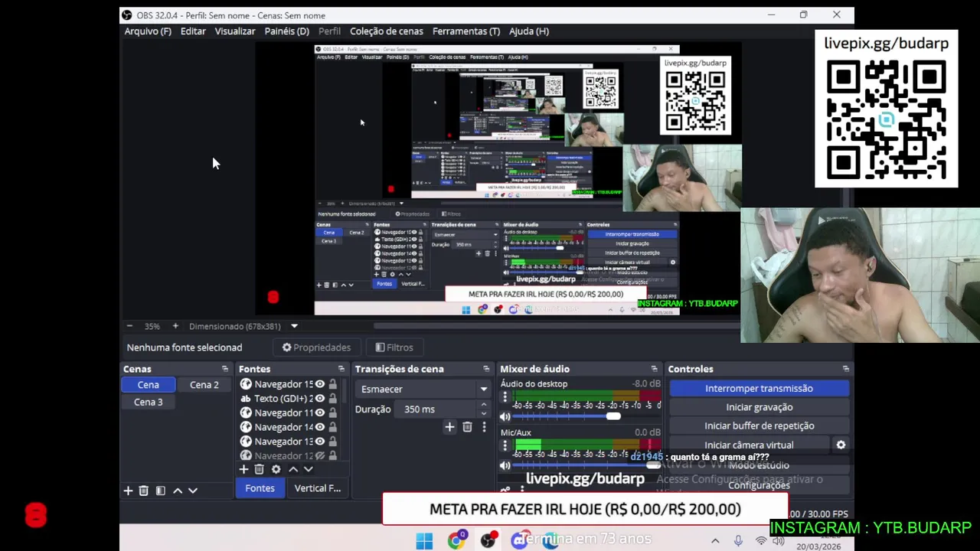Add a new scene in the Cenas panel
Screen dimensions: 980x551
(x=128, y=491)
